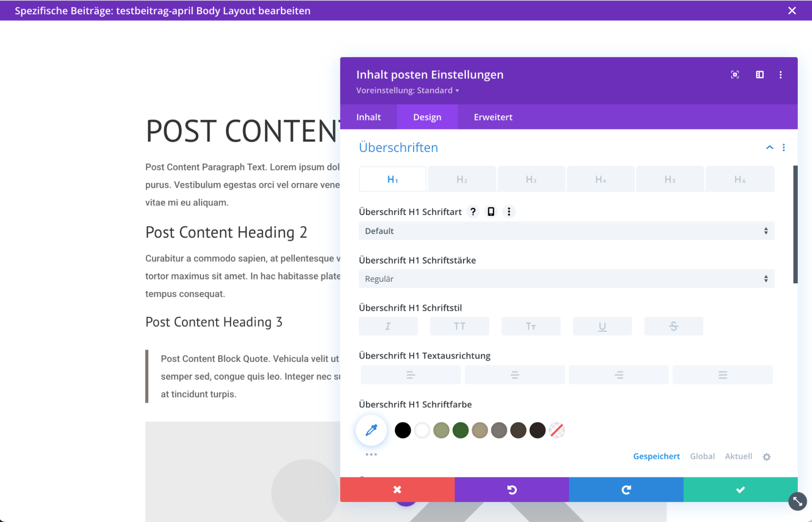Choose center text alignment for H1
Image resolution: width=812 pixels, height=522 pixels.
(x=515, y=375)
